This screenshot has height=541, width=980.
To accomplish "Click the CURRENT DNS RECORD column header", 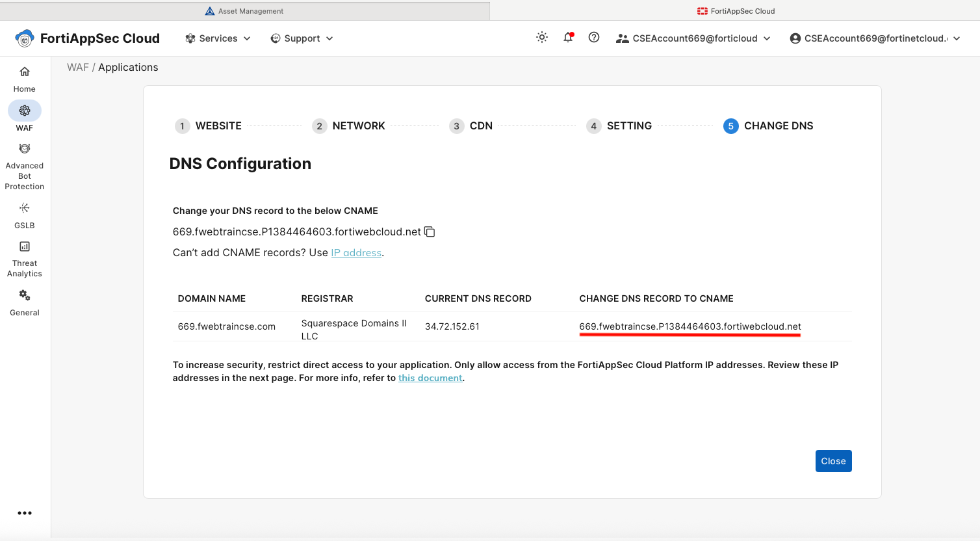I will click(x=478, y=298).
